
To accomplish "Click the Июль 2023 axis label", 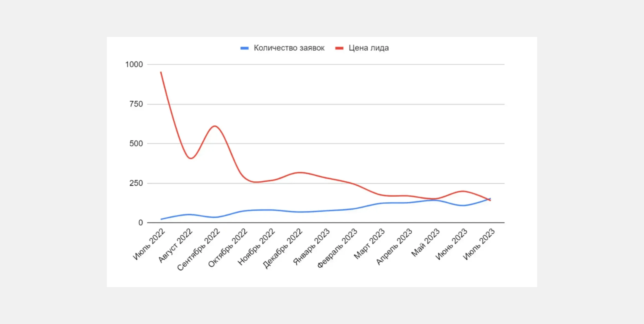I will (479, 244).
